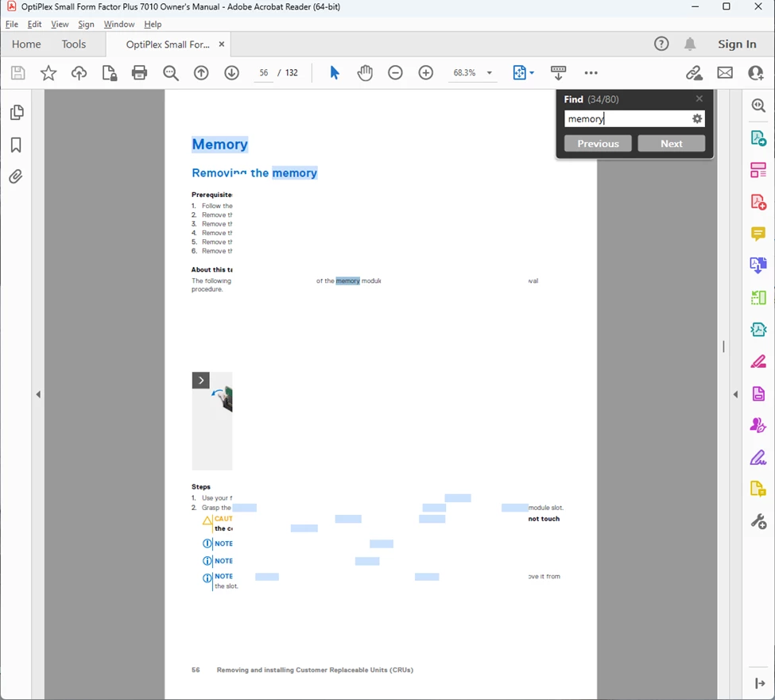Open bookmarks panel

[16, 145]
